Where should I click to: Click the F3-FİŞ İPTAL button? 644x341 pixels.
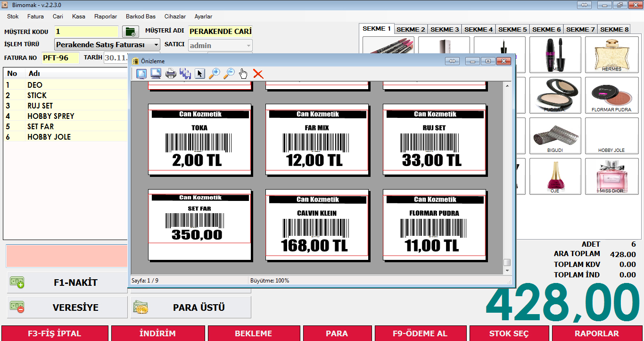coord(55,333)
